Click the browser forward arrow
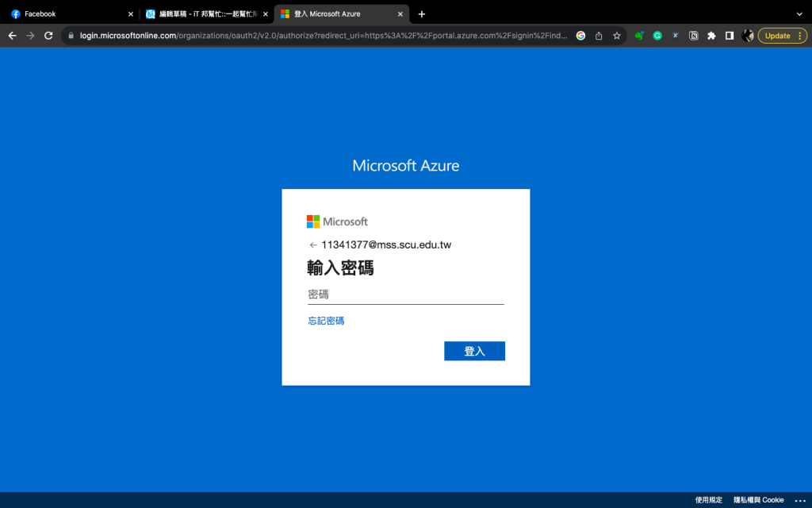Viewport: 812px width, 508px height. point(31,36)
